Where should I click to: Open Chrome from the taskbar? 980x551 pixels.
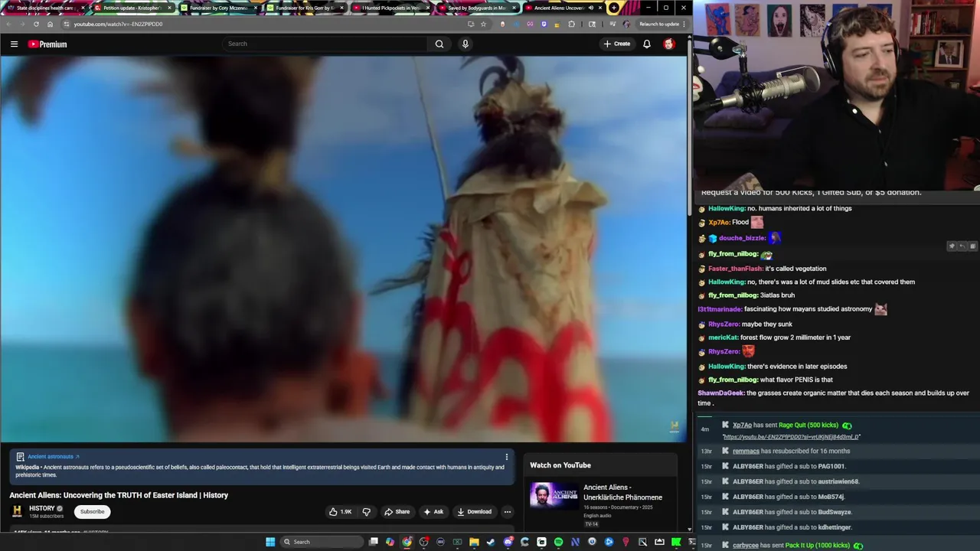(407, 542)
